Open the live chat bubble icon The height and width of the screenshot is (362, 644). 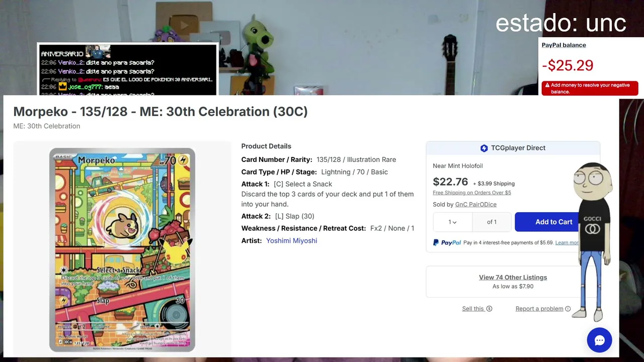tap(599, 340)
